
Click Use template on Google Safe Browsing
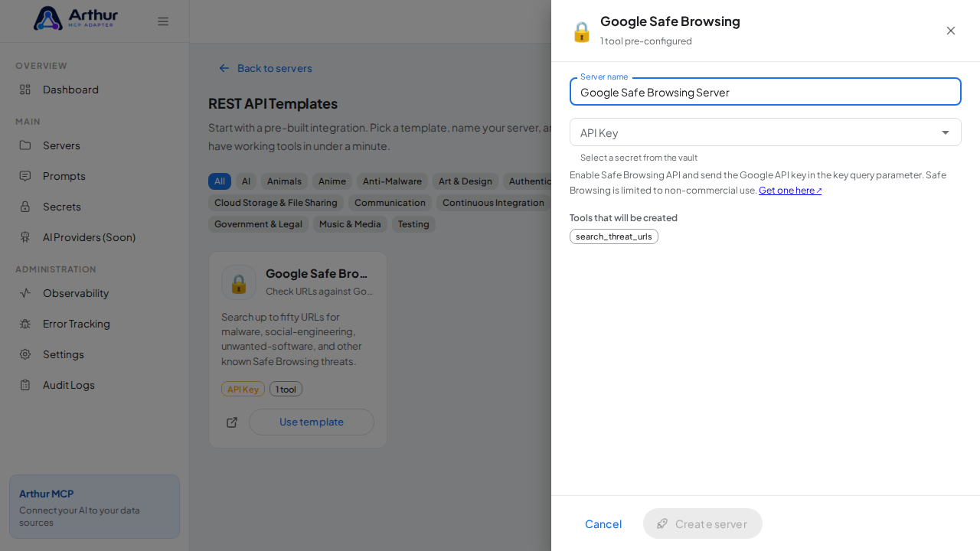pos(312,422)
